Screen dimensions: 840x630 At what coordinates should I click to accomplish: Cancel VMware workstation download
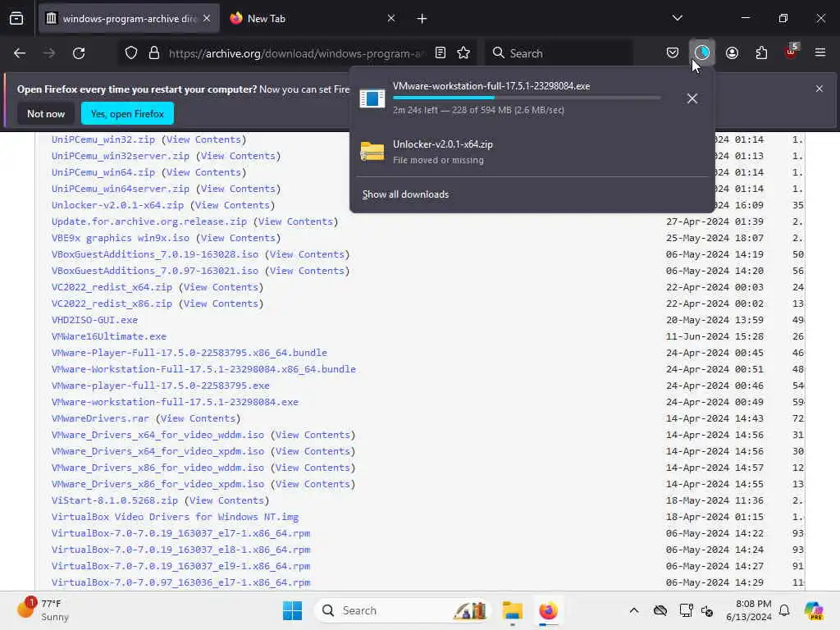[x=692, y=98]
